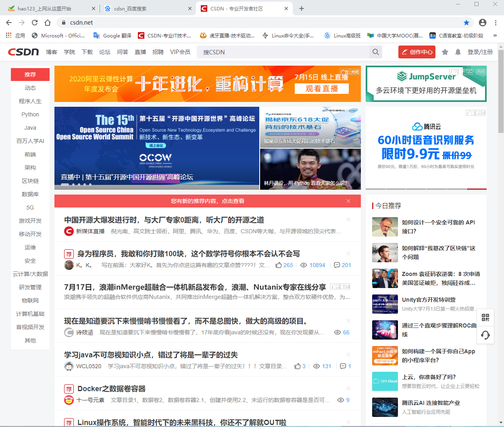The height and width of the screenshot is (427, 504).
Task: Like the 身为程序员 article with thumbs-up icon
Action: [279, 265]
